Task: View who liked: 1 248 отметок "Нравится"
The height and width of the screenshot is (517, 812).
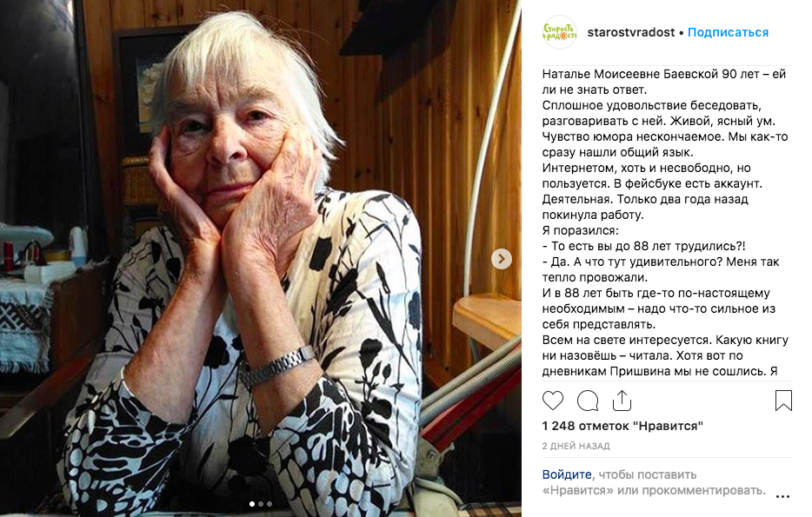Action: 622,426
